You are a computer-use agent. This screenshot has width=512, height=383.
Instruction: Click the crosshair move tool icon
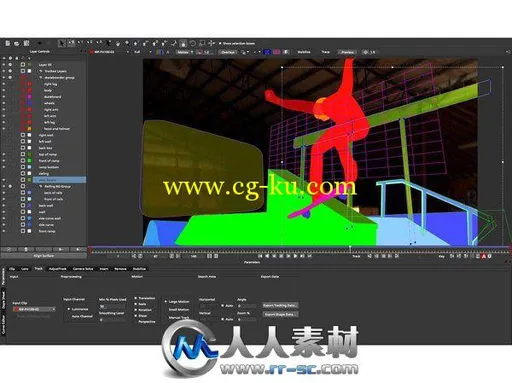[x=211, y=43]
